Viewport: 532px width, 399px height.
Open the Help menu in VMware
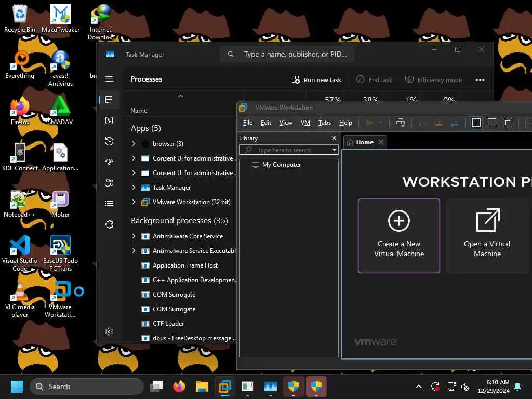[x=345, y=123]
